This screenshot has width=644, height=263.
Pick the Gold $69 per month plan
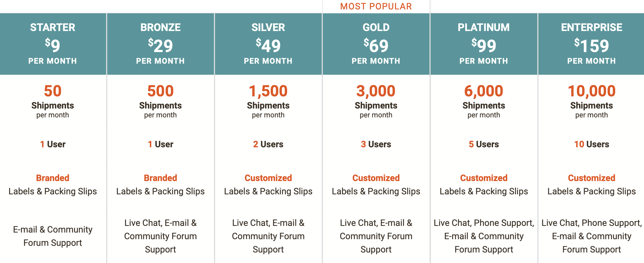click(376, 44)
